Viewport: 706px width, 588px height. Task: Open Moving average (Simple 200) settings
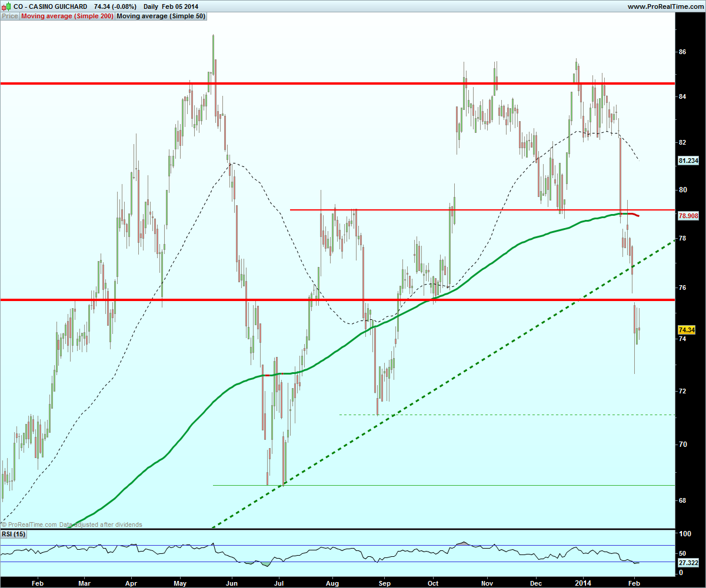(66, 16)
